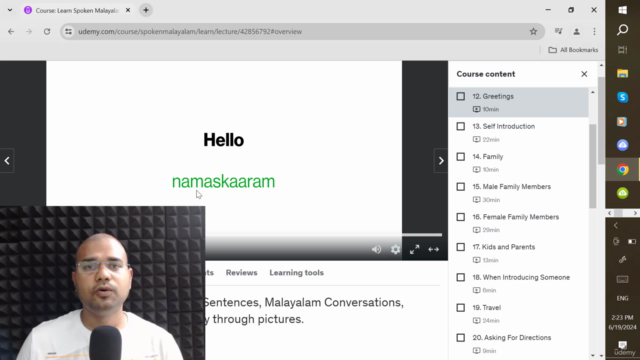The height and width of the screenshot is (360, 640).
Task: Open the orange media player taskbar icon
Action: 622,122
